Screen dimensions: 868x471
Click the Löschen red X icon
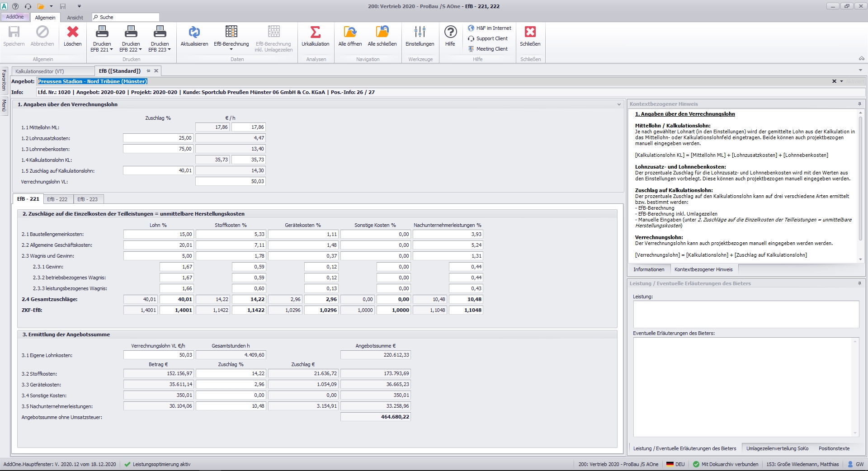(72, 33)
